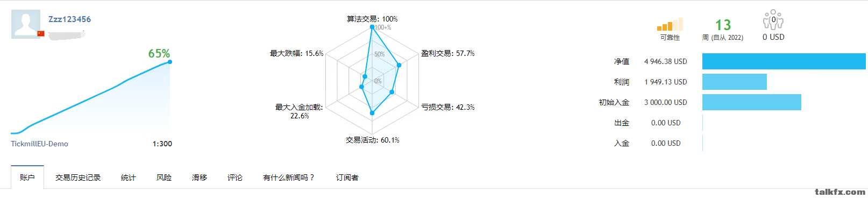Open the 有什么新闻吗？ tab
The height and width of the screenshot is (198, 868).
pos(289,178)
